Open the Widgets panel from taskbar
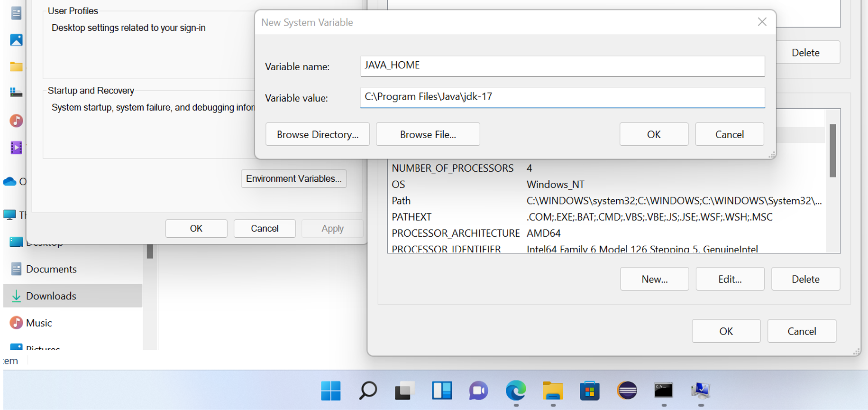The width and height of the screenshot is (868, 410). tap(442, 391)
